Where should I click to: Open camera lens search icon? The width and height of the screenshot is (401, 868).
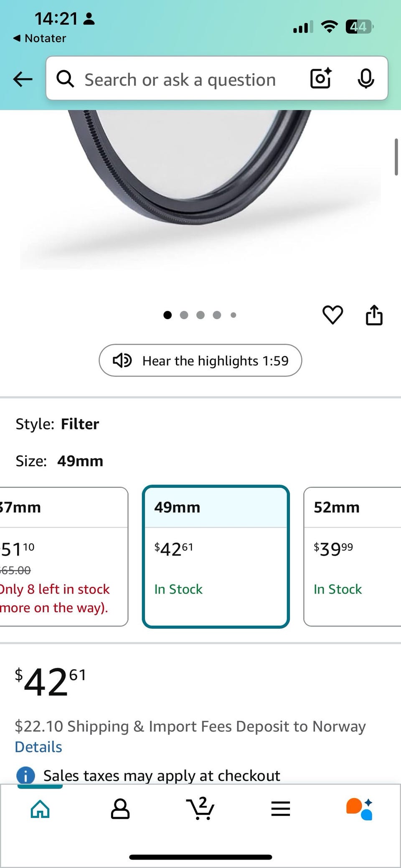tap(321, 78)
